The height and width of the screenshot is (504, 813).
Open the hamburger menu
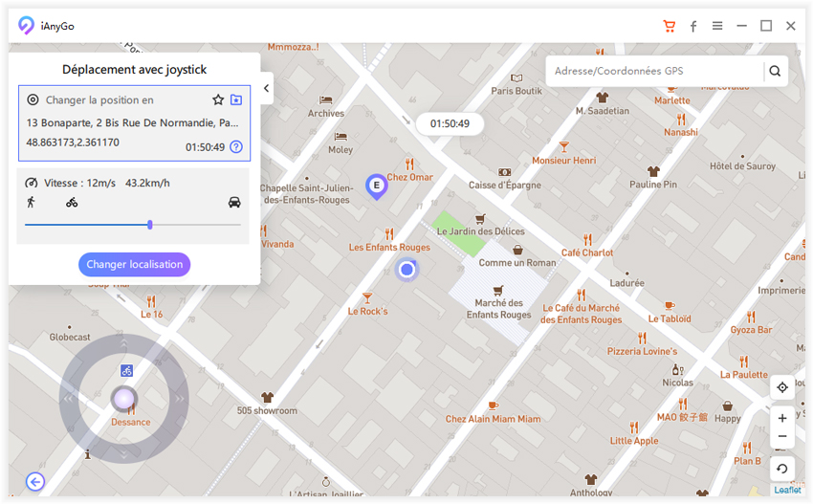tap(717, 26)
